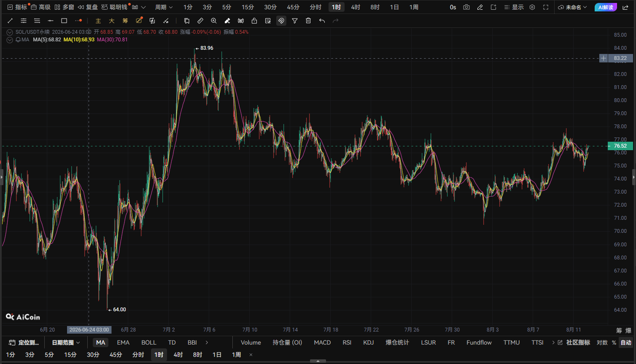Click the pencil edit icon in top bar
Viewport: 636px width, 364px height.
[480, 7]
